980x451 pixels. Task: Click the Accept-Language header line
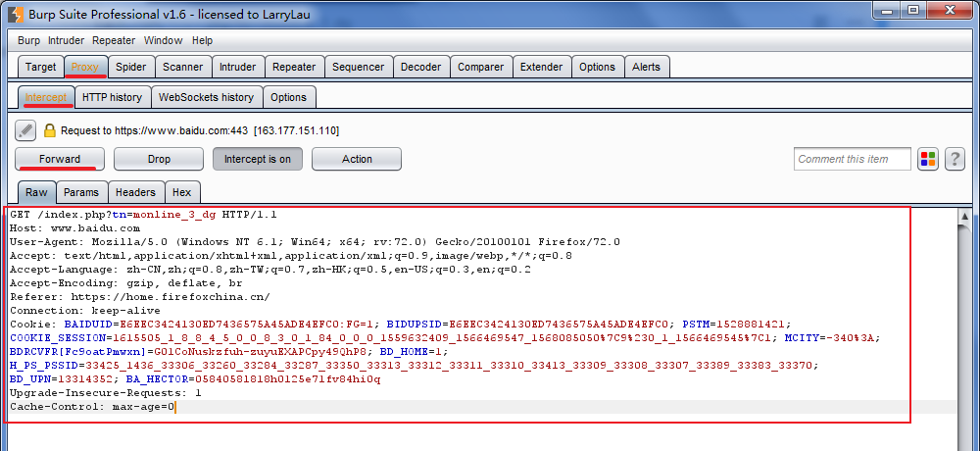pyautogui.click(x=270, y=270)
